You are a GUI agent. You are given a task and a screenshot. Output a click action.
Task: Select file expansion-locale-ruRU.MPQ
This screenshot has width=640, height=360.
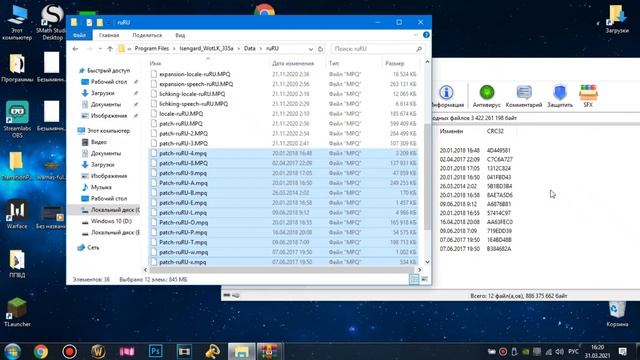point(195,74)
